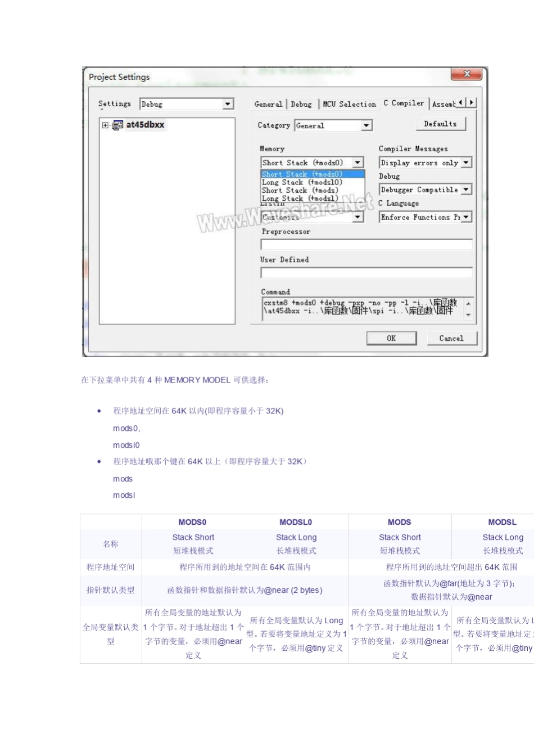Click the User Defined input field
The image size is (534, 756).
366,273
